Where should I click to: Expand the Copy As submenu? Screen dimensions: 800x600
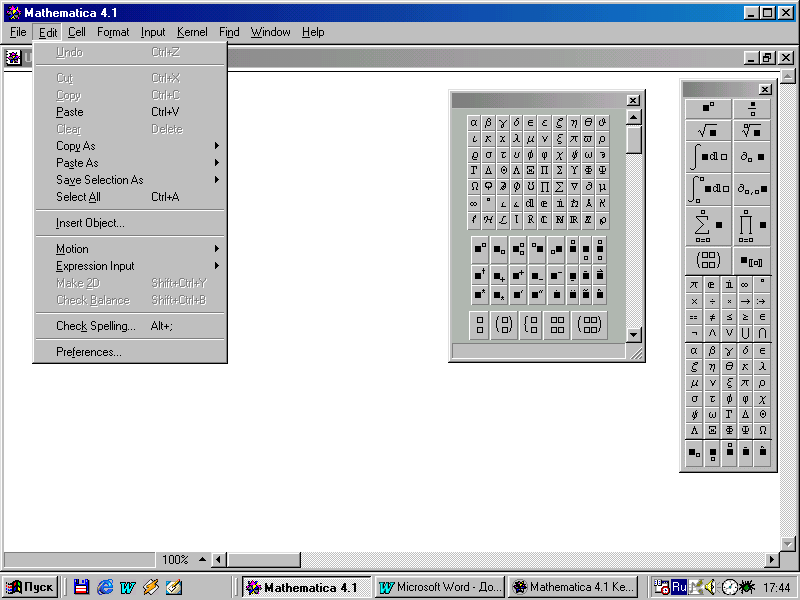click(130, 146)
